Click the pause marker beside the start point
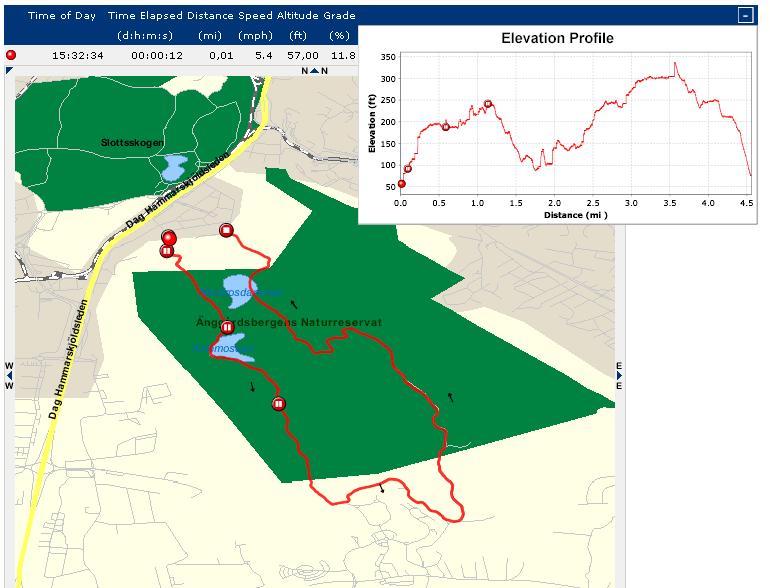This screenshot has height=588, width=770. (166, 251)
